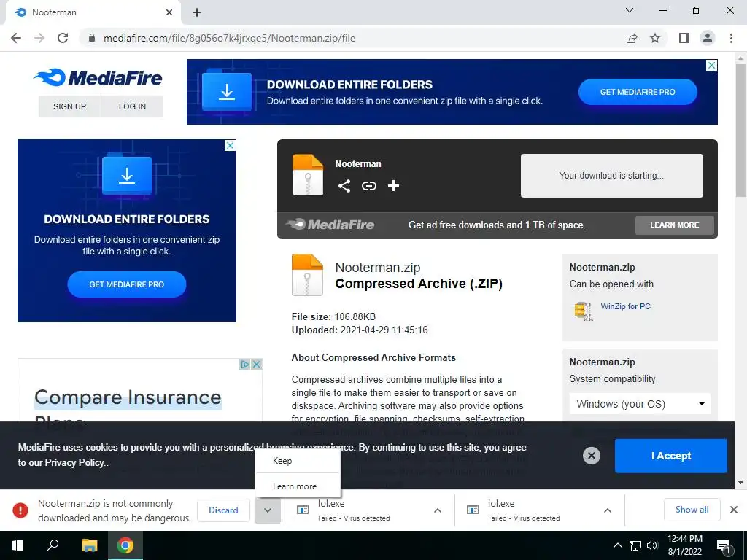Open File Explorer from the taskbar
The image size is (747, 560).
89,545
